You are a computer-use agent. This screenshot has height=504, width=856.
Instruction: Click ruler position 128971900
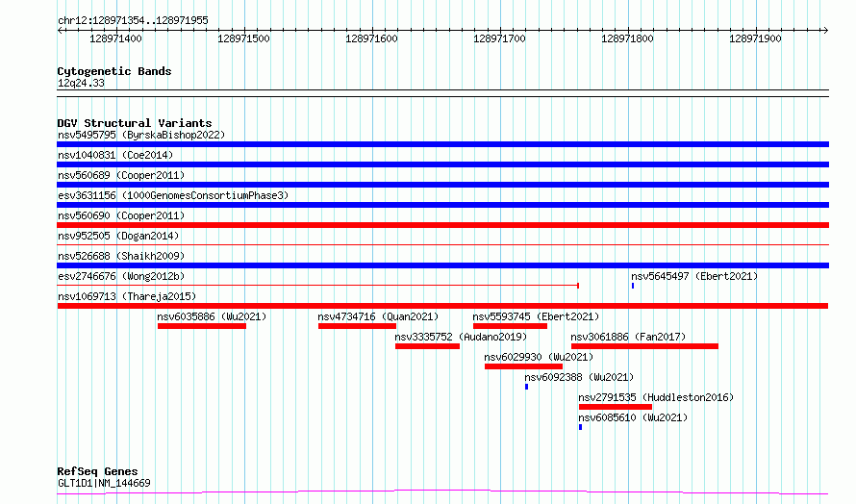click(x=756, y=38)
